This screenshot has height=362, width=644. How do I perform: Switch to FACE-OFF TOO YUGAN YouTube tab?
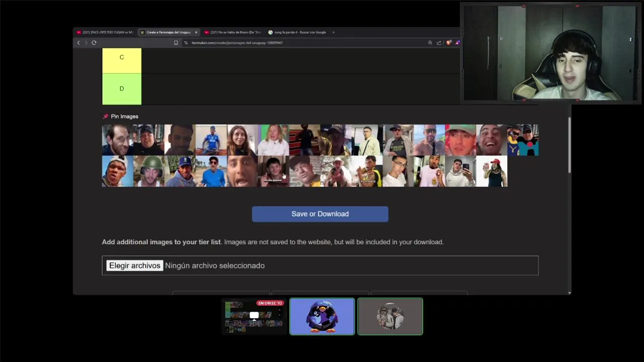point(105,32)
